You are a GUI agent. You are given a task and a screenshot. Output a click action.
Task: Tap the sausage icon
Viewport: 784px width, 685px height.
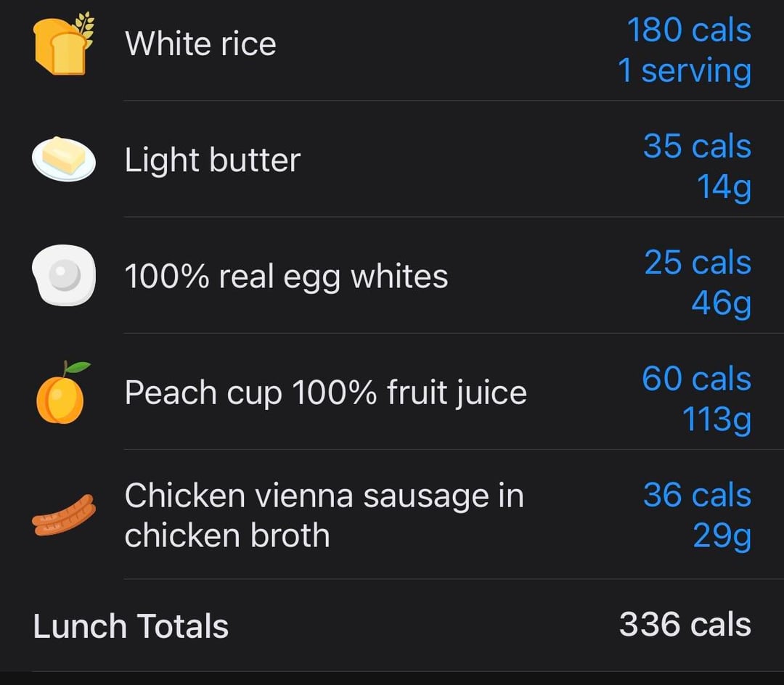tap(63, 515)
